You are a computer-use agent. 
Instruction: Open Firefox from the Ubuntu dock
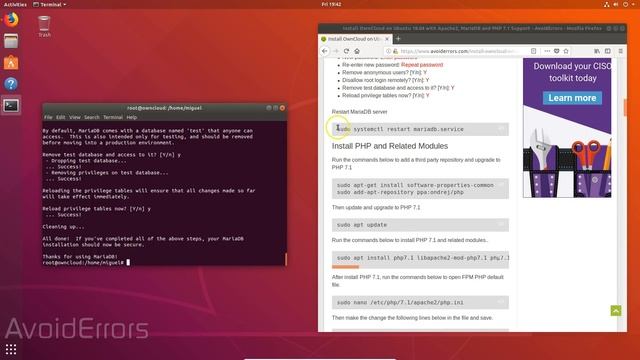coord(11,20)
